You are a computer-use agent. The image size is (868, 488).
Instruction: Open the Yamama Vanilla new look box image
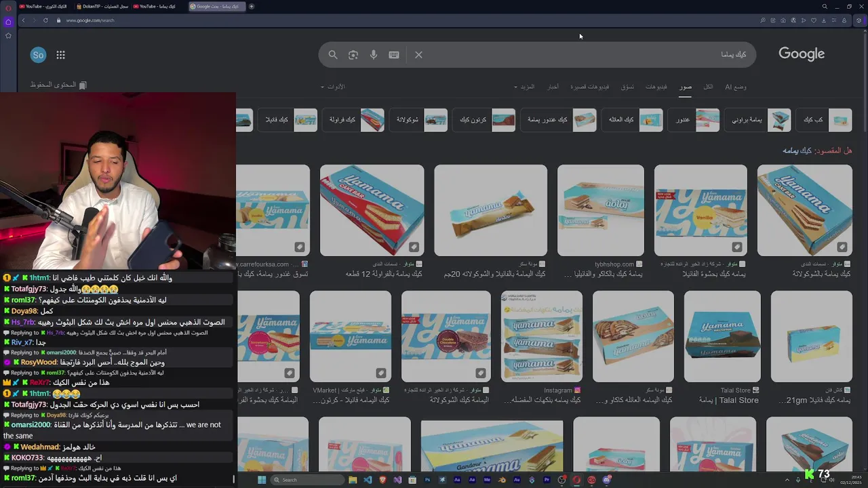[701, 211]
